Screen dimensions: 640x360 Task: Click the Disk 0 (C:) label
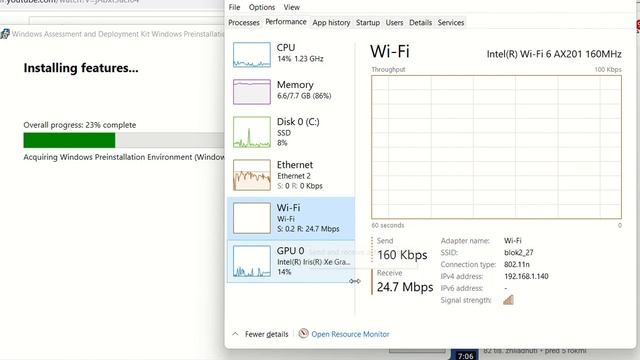[298, 122]
